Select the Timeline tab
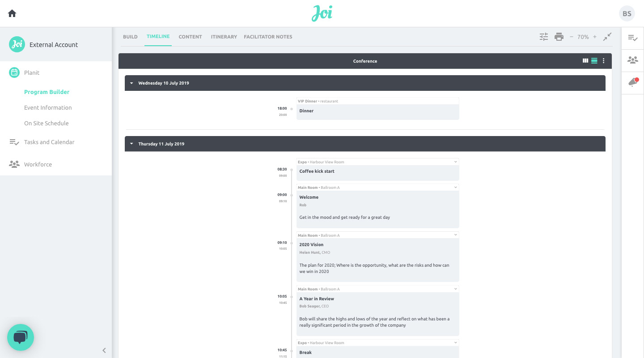The image size is (644, 358). tap(158, 36)
